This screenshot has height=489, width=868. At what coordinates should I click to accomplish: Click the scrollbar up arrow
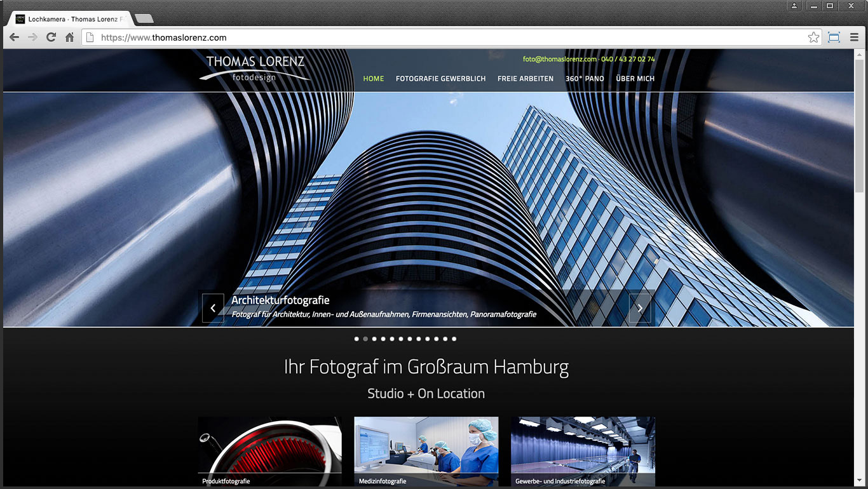point(859,53)
